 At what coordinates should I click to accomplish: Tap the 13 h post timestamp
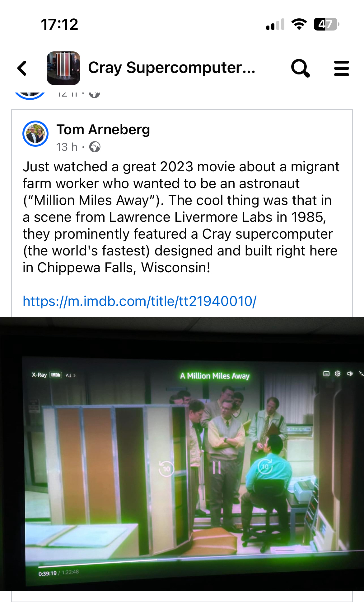pyautogui.click(x=67, y=147)
